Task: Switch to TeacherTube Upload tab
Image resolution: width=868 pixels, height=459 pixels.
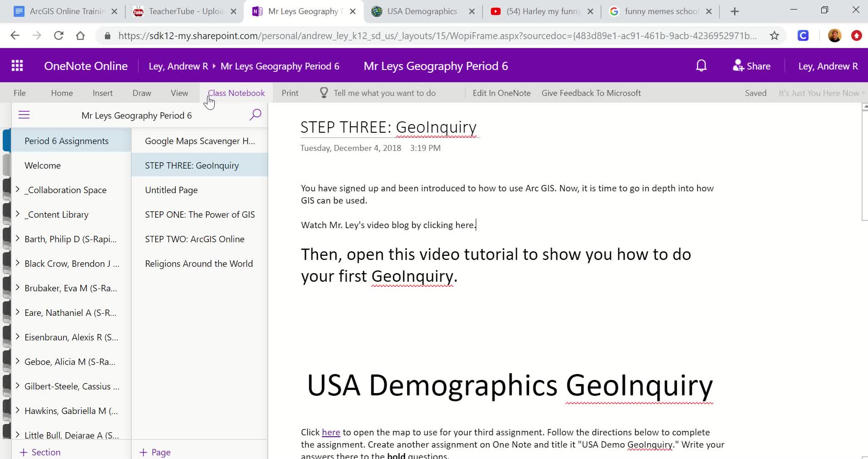Action: [185, 11]
